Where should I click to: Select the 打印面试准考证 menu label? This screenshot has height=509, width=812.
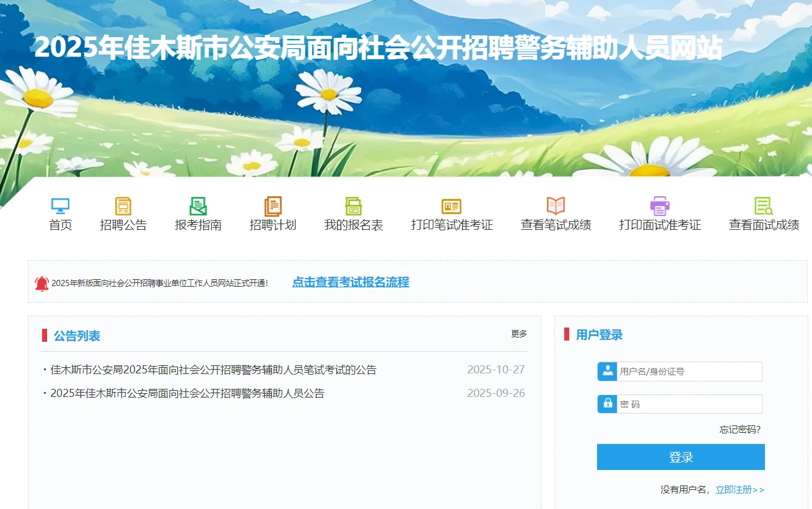tap(660, 225)
